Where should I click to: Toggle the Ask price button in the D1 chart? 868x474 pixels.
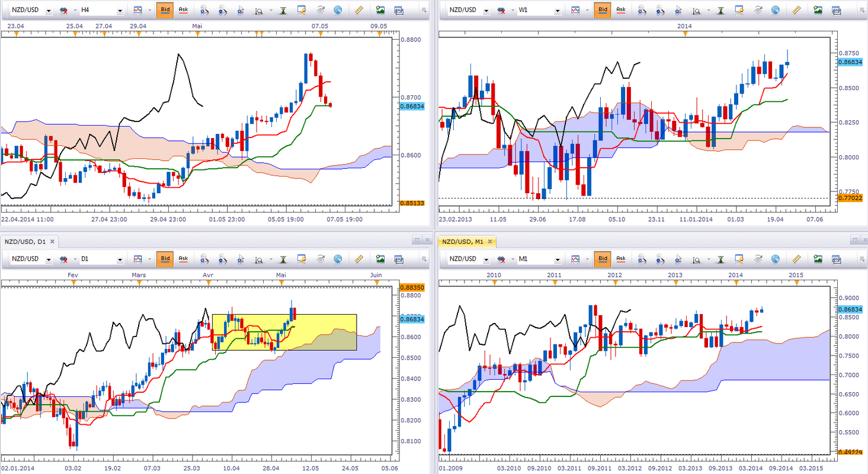point(183,258)
